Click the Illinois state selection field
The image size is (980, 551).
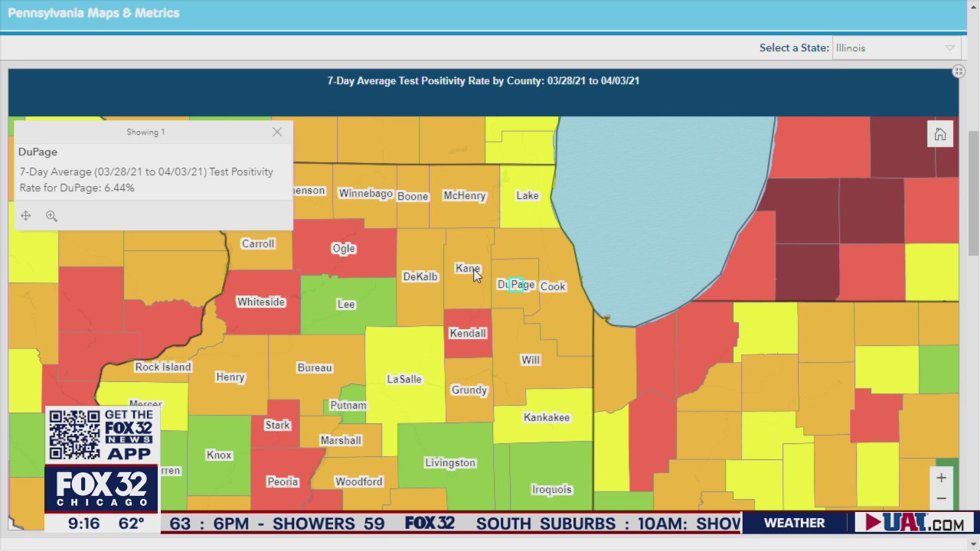coord(888,47)
